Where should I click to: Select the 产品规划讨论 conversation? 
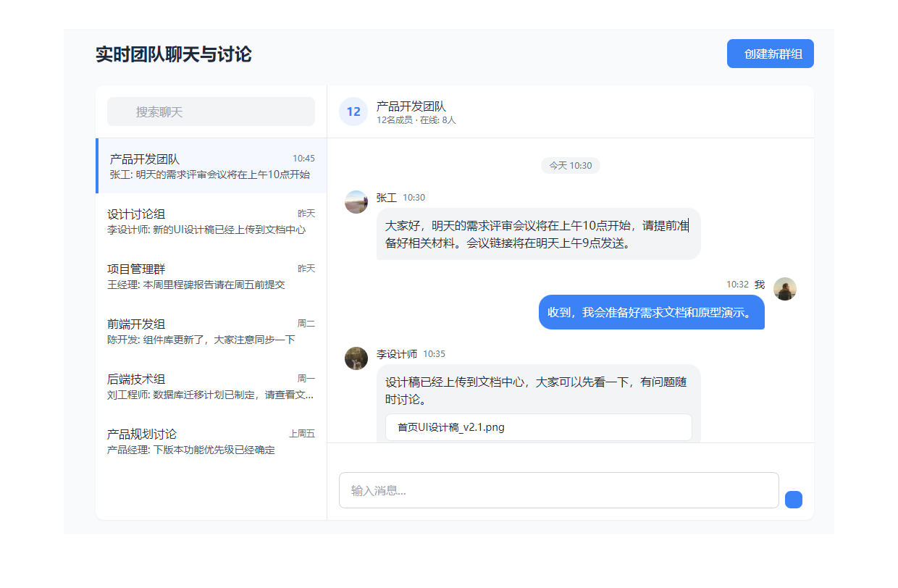tap(211, 442)
